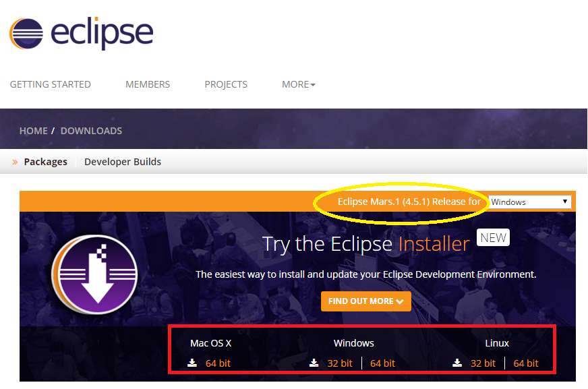588x389 pixels.
Task: Click the Try the Eclipse Installer heading
Action: tap(365, 244)
